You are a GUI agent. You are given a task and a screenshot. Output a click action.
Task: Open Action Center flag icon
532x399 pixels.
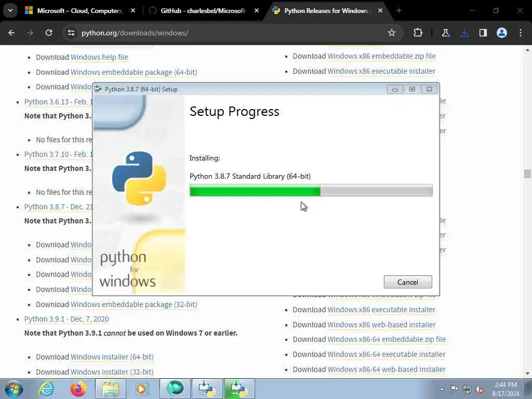click(454, 389)
